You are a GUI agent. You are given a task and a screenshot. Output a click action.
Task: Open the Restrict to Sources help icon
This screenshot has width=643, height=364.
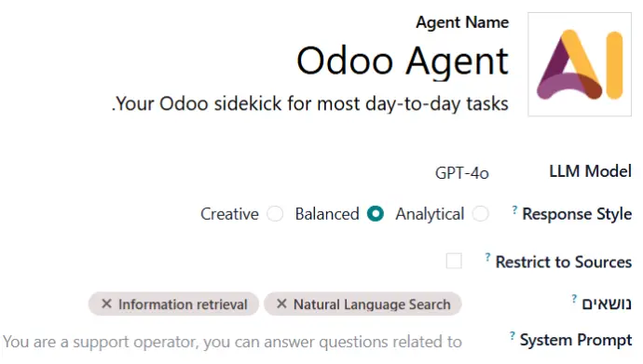[487, 258]
